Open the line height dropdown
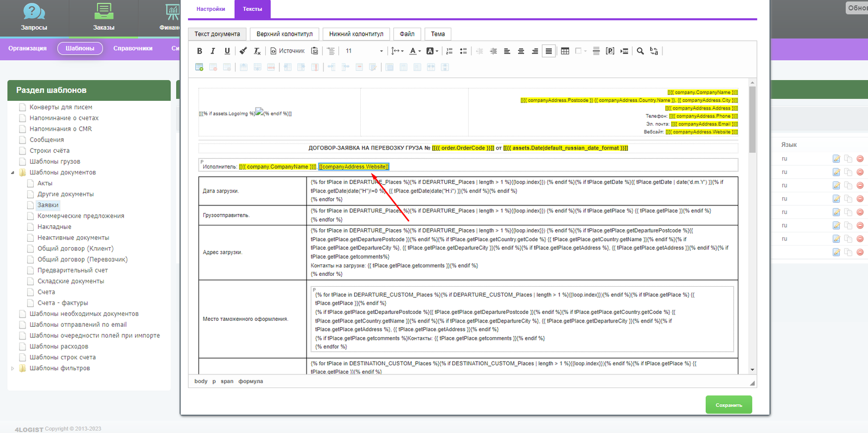The image size is (868, 433). pyautogui.click(x=398, y=51)
